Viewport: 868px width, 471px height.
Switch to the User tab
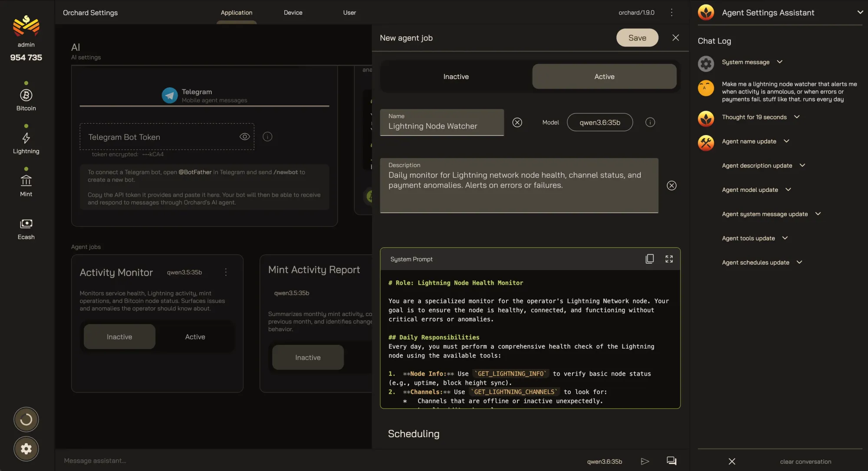click(349, 13)
